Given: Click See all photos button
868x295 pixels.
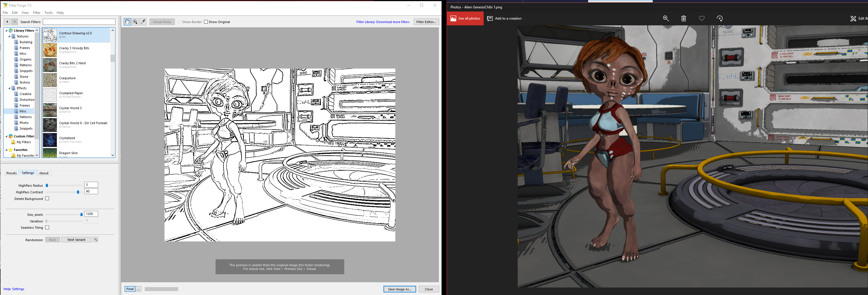Looking at the screenshot, I should (x=465, y=18).
